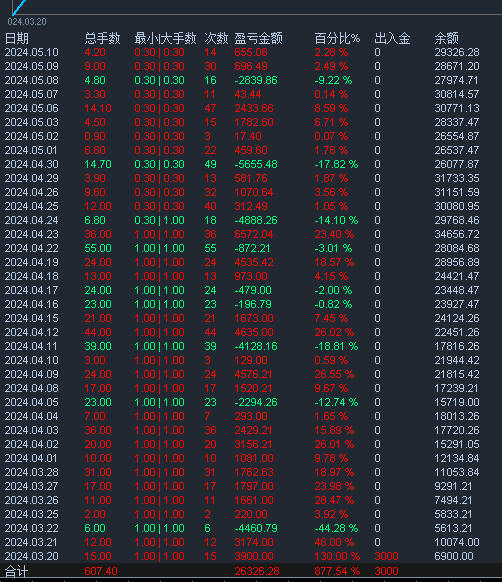Click total percentage 877.54 %
This screenshot has height=582, width=502.
(337, 571)
